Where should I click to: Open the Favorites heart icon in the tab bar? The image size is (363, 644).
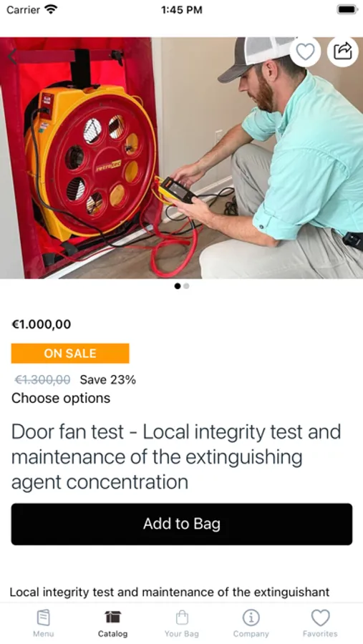tap(320, 618)
